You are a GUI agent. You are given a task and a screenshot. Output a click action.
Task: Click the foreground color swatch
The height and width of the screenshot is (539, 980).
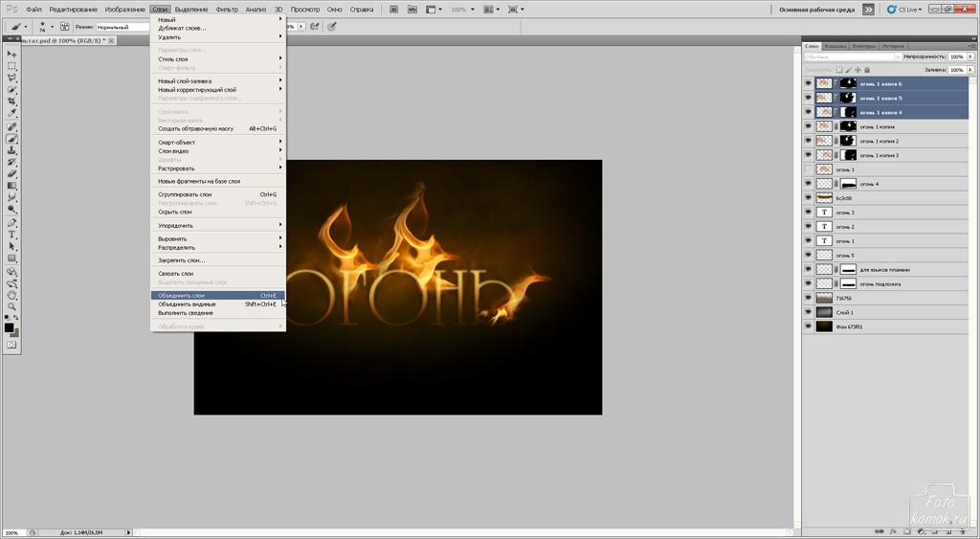9,327
